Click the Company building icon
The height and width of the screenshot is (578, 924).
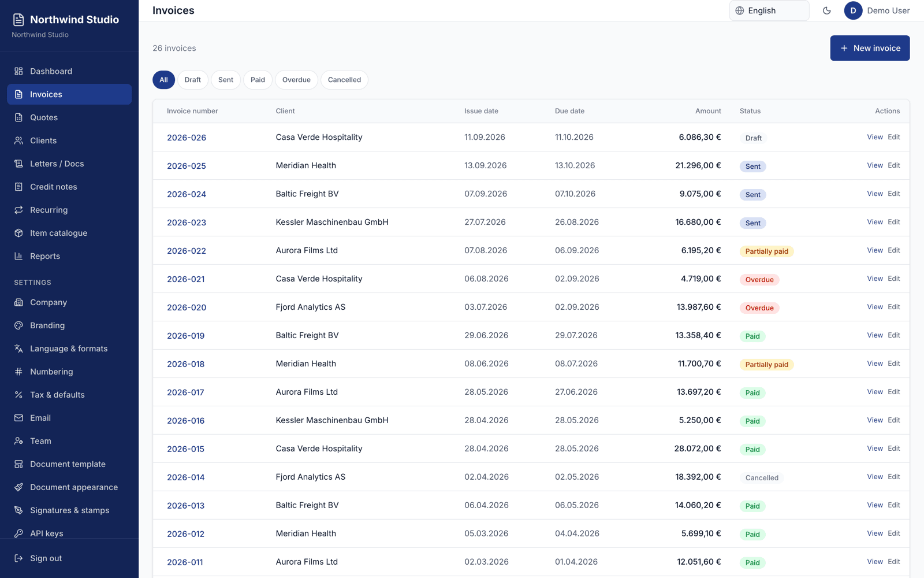click(18, 302)
